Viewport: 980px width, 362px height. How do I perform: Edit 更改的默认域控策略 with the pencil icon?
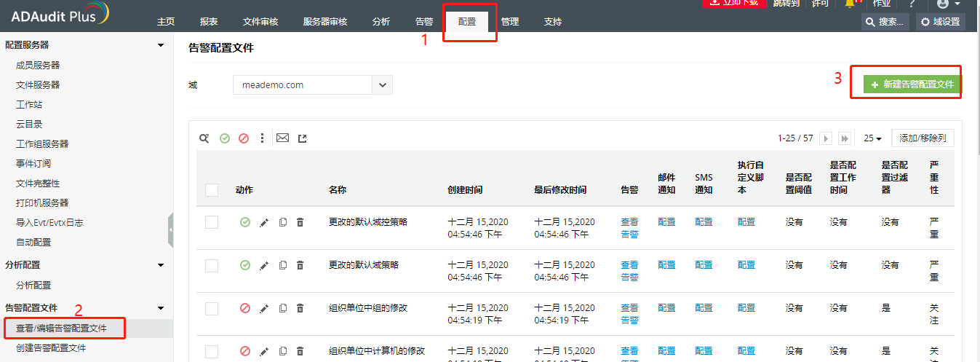click(x=264, y=222)
